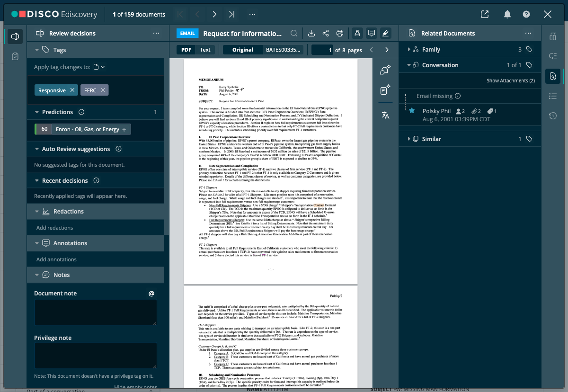Go to first document arrow
Image resolution: width=568 pixels, height=392 pixels.
point(180,14)
